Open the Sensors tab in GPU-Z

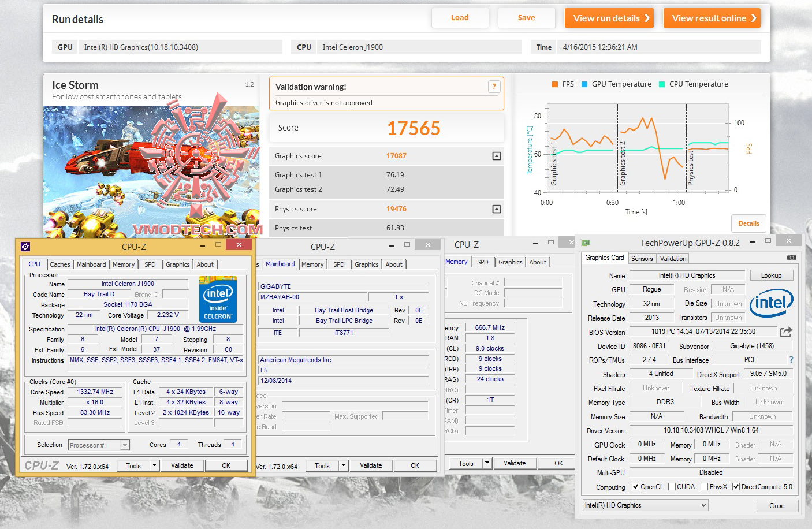tap(642, 259)
